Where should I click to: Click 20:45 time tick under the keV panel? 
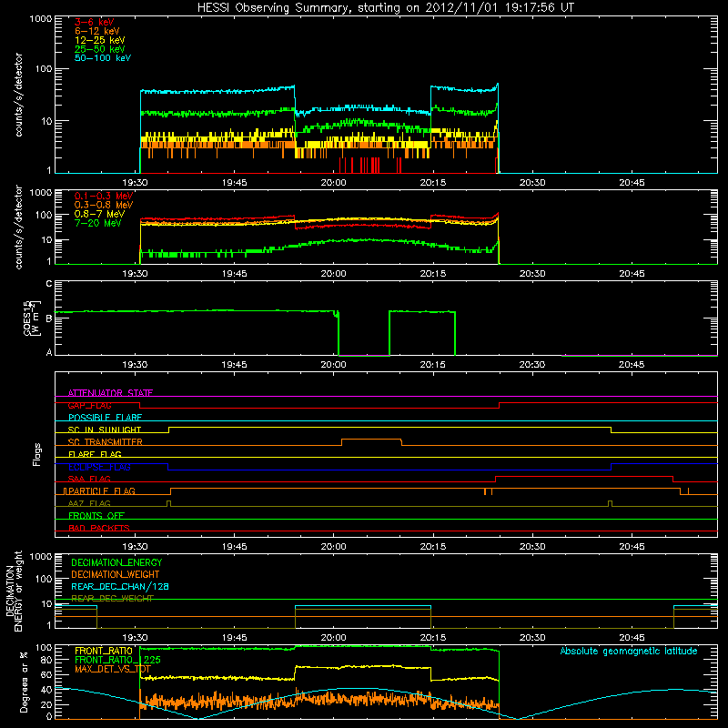click(x=632, y=183)
